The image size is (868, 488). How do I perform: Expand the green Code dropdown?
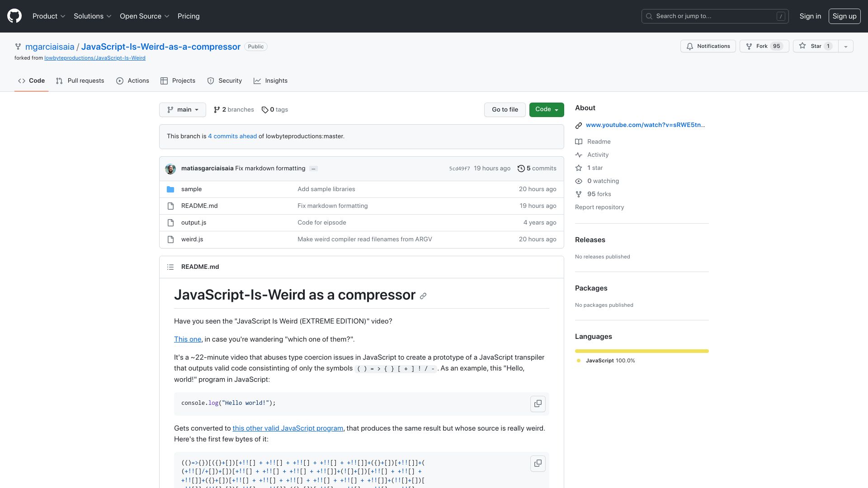coord(547,110)
